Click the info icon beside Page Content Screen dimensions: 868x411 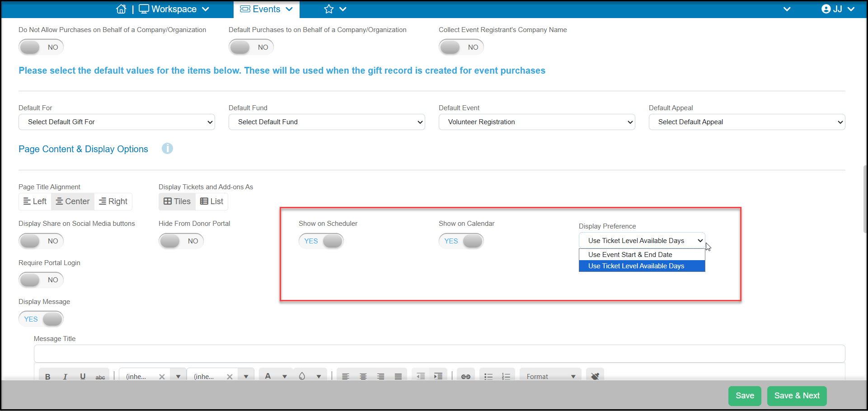point(167,149)
